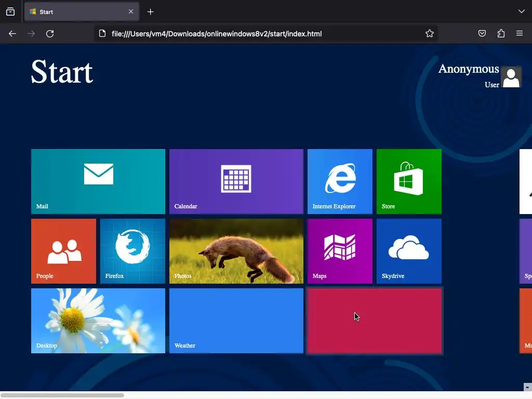Screen dimensions: 532x399
Task: Open the Weather tile
Action: coord(236,321)
